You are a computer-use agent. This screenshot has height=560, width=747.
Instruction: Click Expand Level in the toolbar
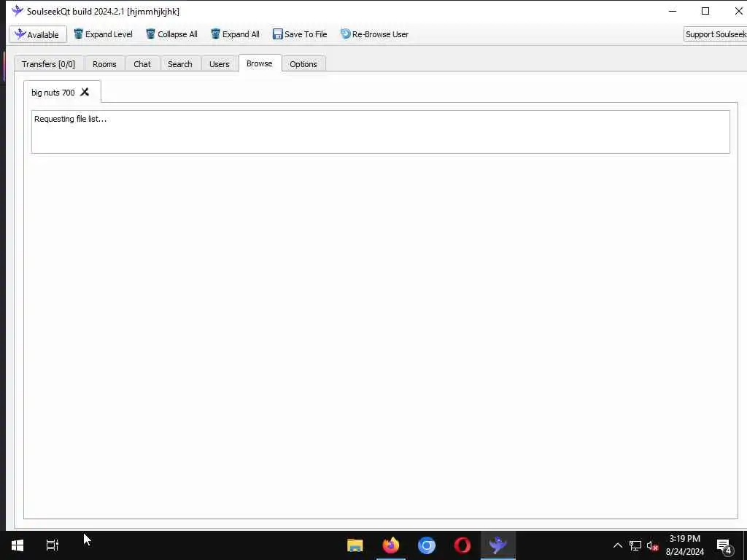[103, 34]
